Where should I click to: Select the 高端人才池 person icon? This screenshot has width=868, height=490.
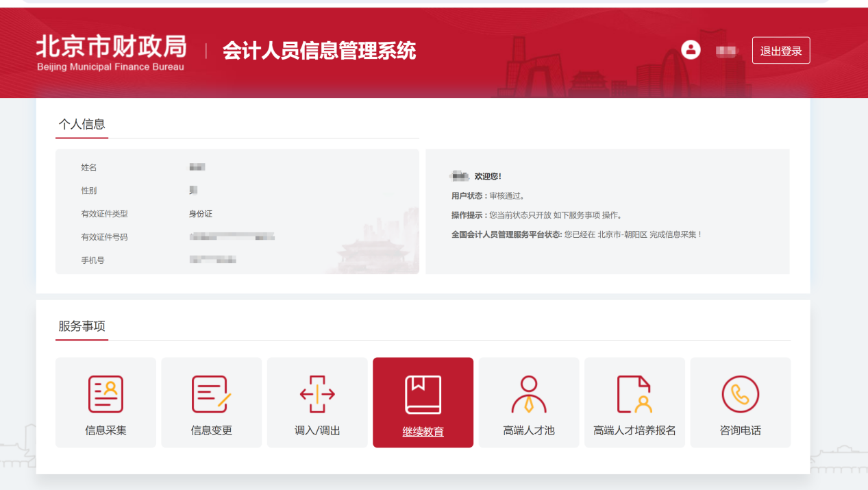pyautogui.click(x=528, y=393)
